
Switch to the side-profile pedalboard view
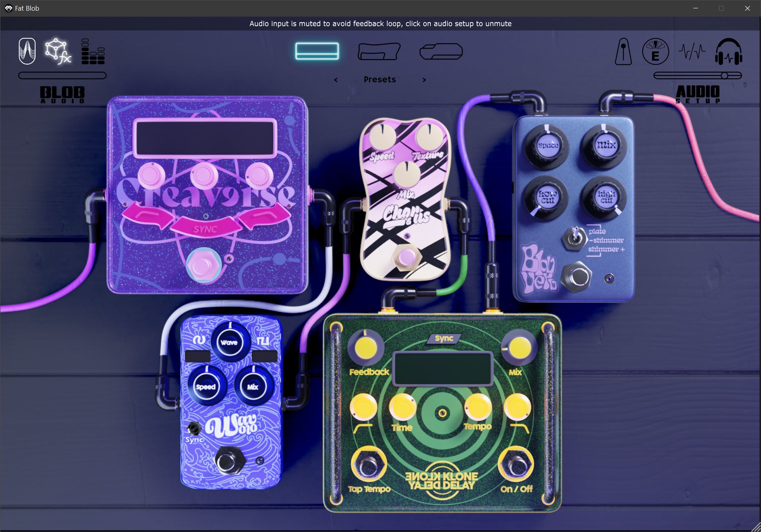pos(441,51)
